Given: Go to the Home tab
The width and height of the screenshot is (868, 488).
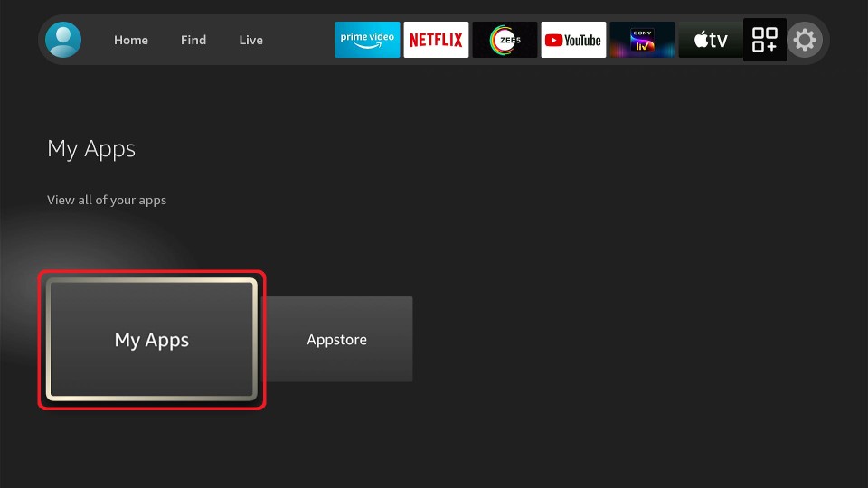Looking at the screenshot, I should point(131,40).
